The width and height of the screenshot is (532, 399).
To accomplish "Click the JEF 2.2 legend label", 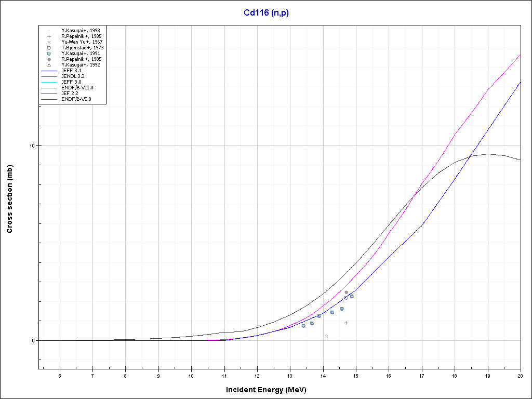I will [70, 94].
